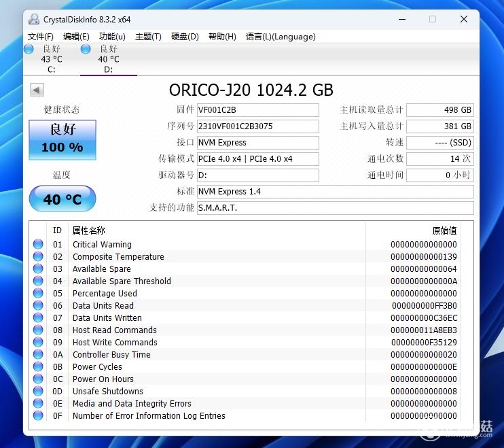
Task: Select the Unsafe Shutdowns attribute name
Action: 108,391
